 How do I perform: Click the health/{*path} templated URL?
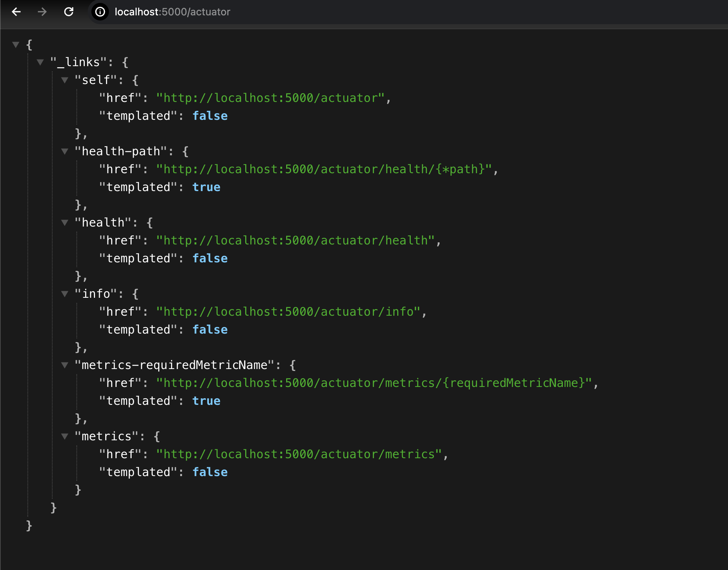324,169
